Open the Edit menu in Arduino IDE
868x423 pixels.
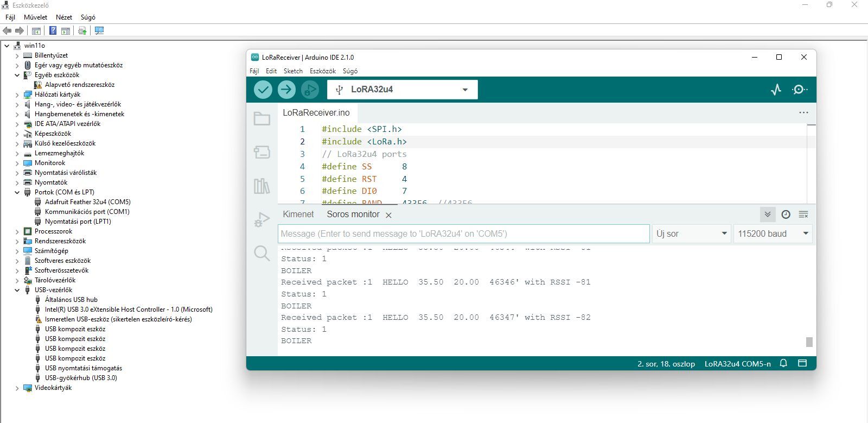click(x=271, y=71)
